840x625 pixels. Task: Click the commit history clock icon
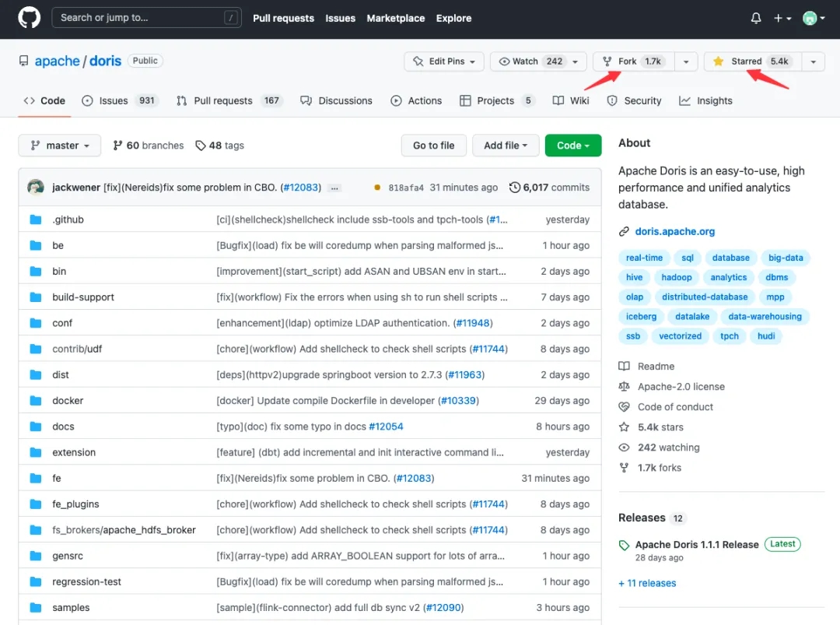point(514,188)
